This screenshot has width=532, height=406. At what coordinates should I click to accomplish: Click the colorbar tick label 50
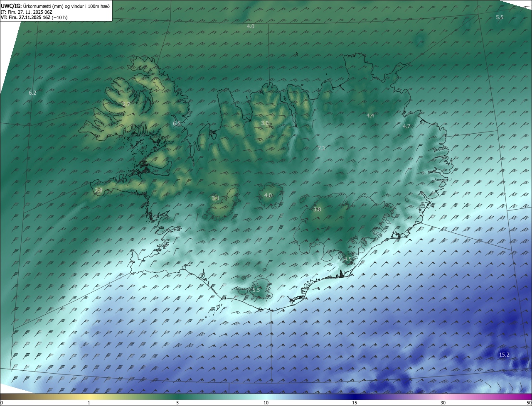click(529, 403)
